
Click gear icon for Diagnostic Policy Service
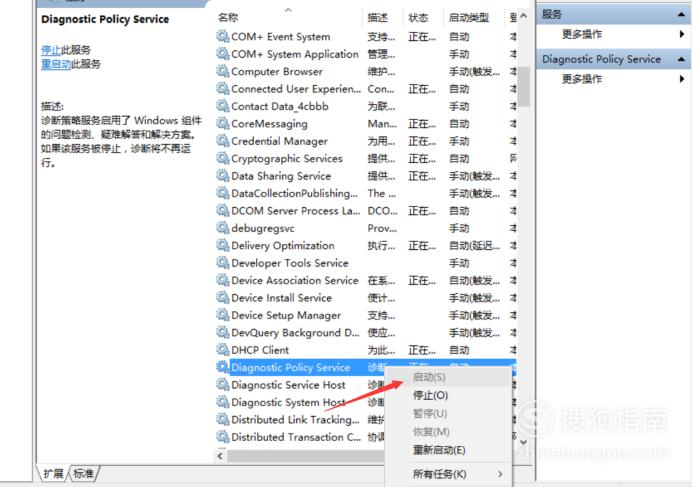point(223,367)
